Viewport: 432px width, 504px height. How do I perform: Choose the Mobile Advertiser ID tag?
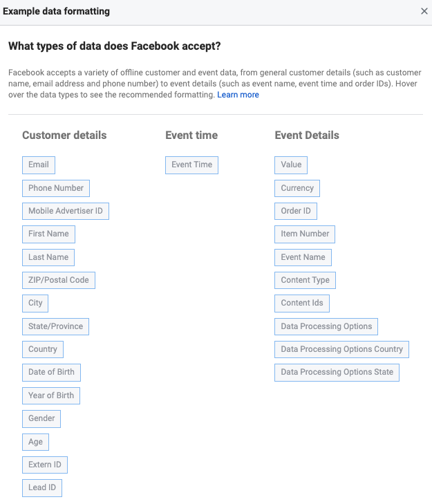point(66,211)
